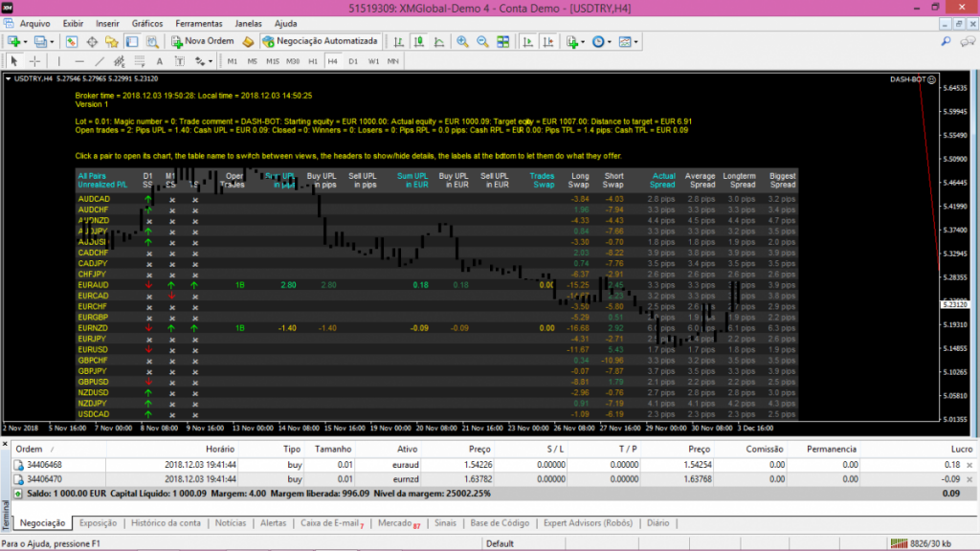Click the Terminal panel toolbar icon
This screenshot has height=551, width=980.
(x=132, y=41)
